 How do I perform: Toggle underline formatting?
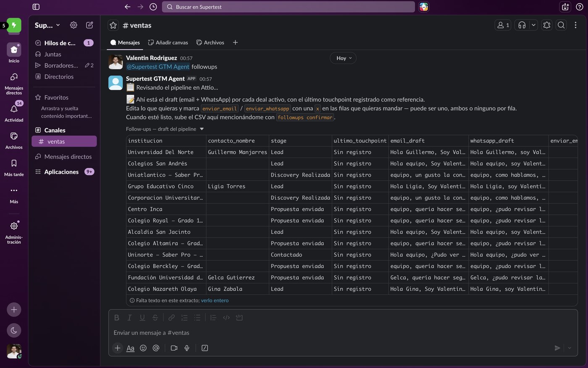coord(142,318)
